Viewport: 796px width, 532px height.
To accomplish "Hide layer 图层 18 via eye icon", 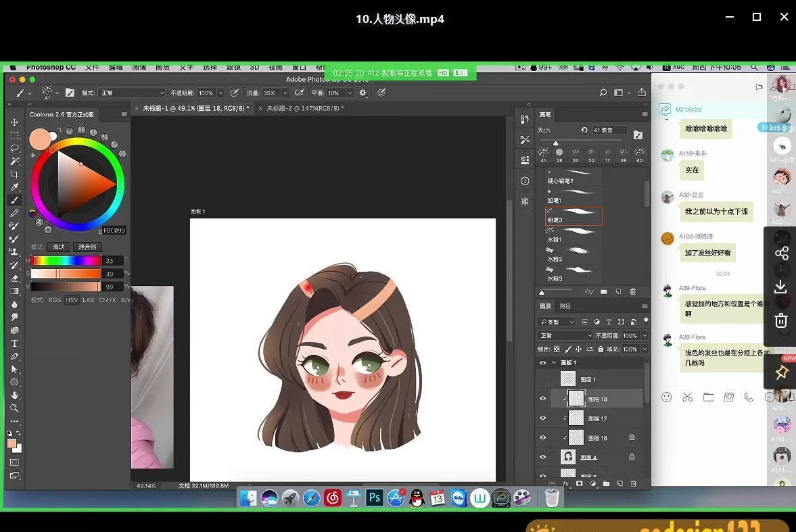I will coord(542,399).
